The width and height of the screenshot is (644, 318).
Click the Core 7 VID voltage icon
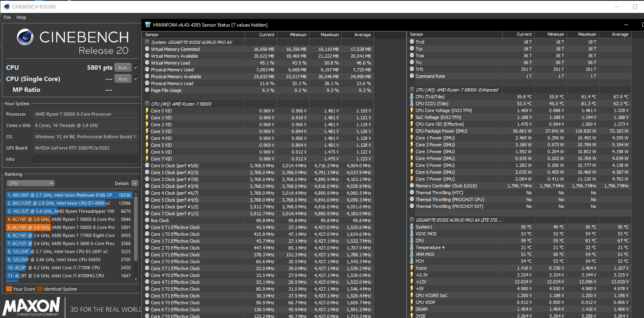[147, 159]
